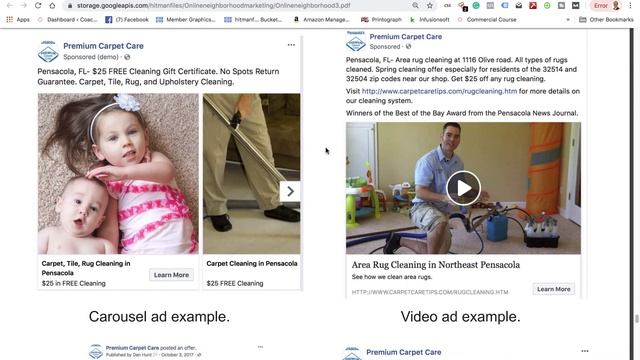Viewport: 640px width, 360px height.
Task: Click the vertical scrollbar thumb
Action: click(636, 319)
